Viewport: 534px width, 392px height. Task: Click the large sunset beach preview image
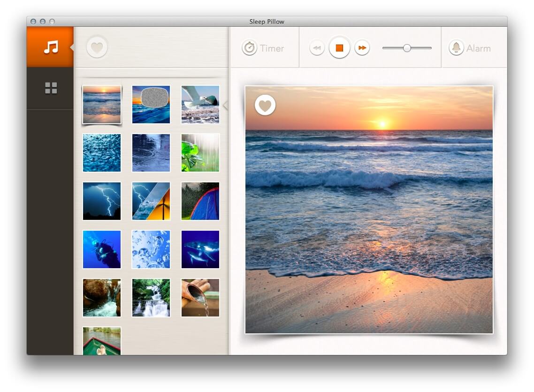click(x=369, y=210)
